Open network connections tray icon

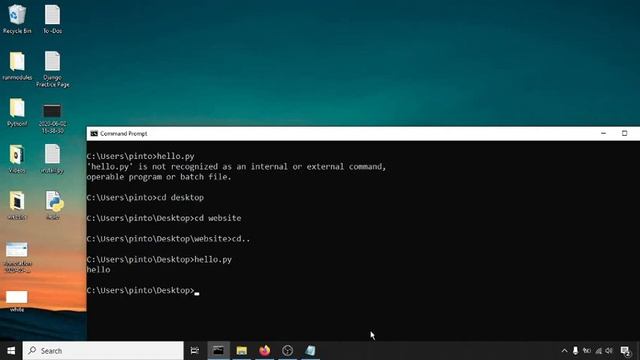coord(598,351)
